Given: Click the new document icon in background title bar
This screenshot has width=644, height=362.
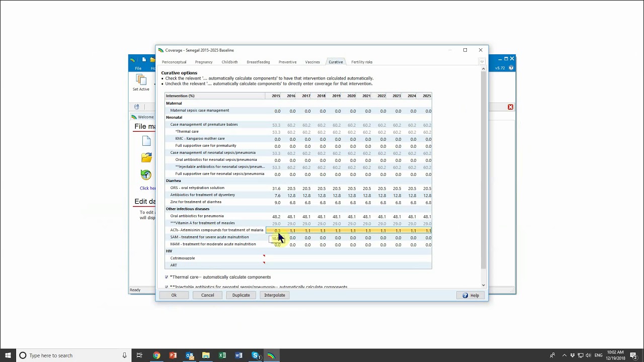Looking at the screenshot, I should 144,59.
